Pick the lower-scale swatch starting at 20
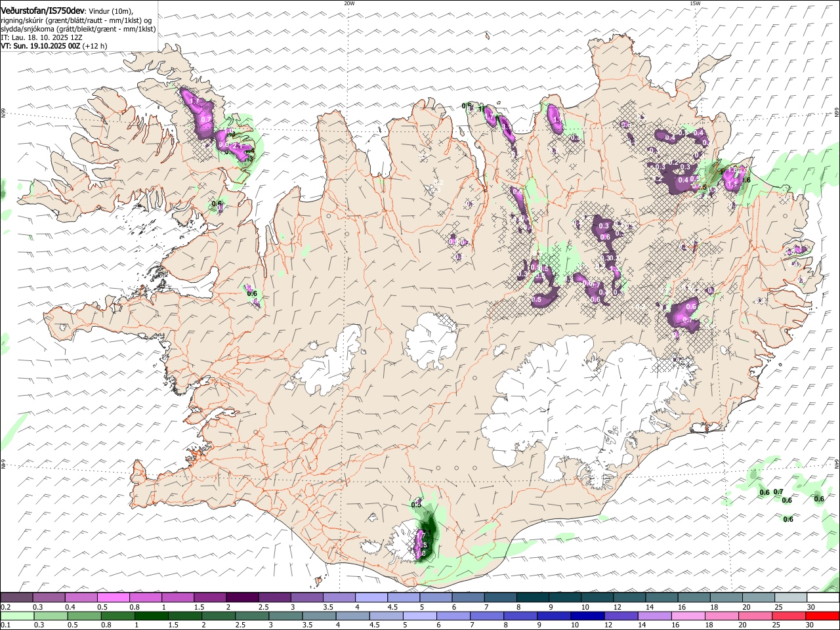Image resolution: width=840 pixels, height=630 pixels. point(756,616)
